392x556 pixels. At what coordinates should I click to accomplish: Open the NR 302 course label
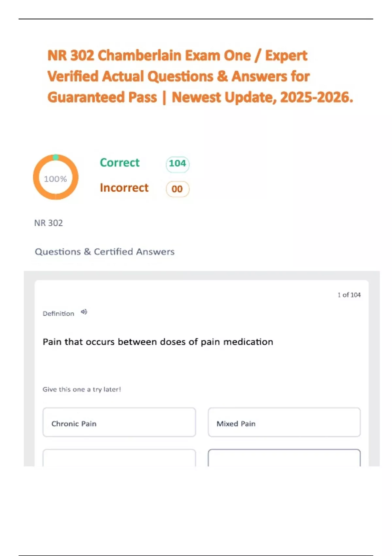[48, 223]
